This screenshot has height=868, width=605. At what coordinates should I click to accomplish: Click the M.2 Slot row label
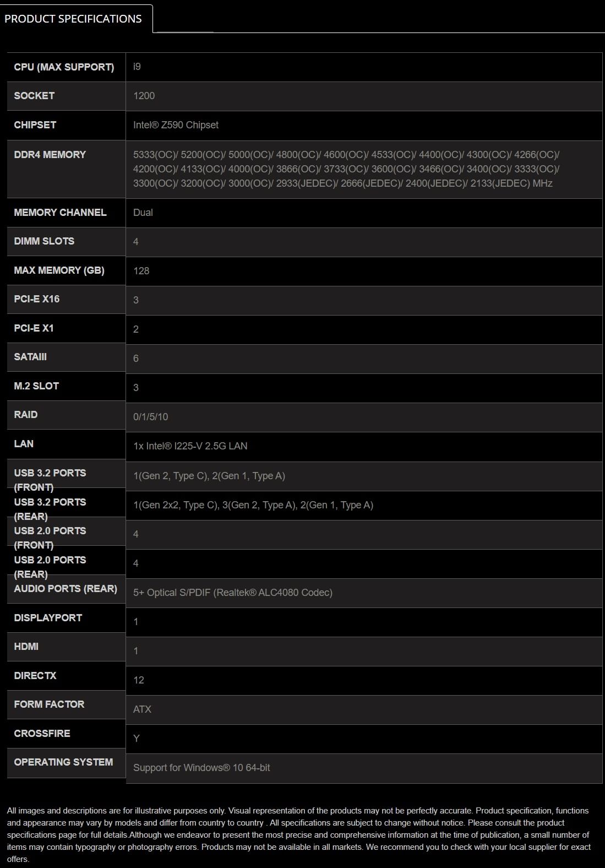(x=36, y=386)
